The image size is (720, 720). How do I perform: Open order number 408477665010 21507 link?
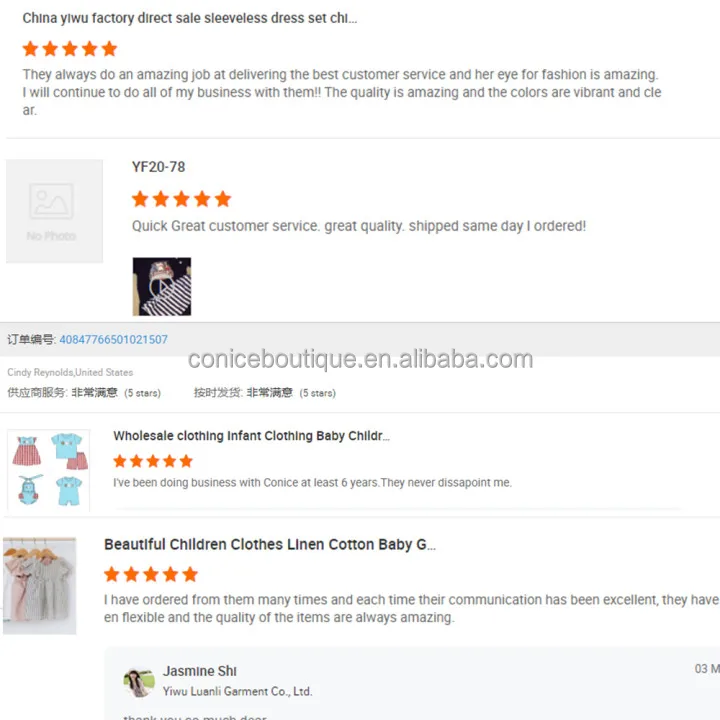(x=113, y=339)
